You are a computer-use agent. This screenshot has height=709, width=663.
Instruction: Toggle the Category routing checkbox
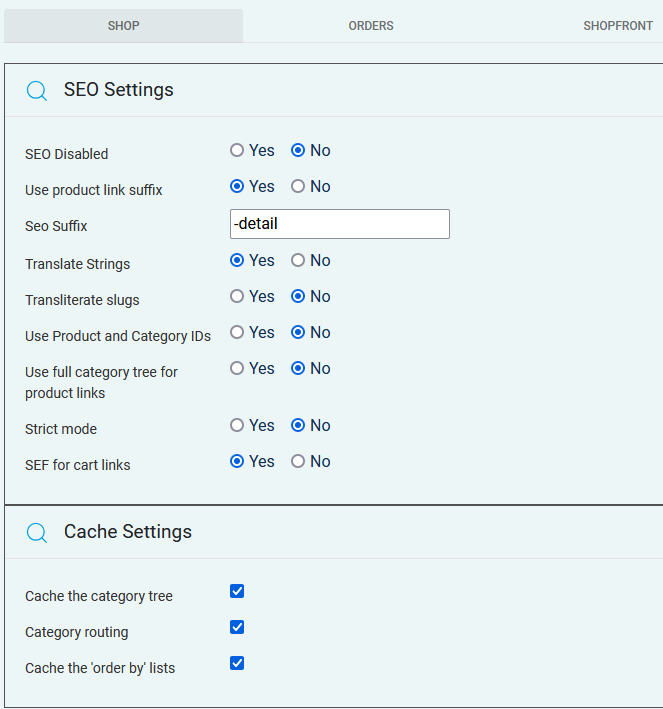(237, 628)
